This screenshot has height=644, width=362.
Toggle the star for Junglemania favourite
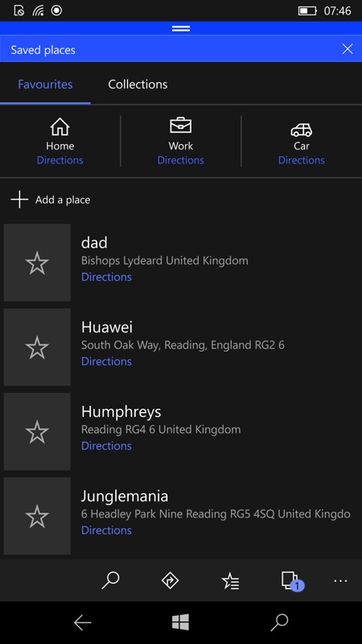pos(37,516)
